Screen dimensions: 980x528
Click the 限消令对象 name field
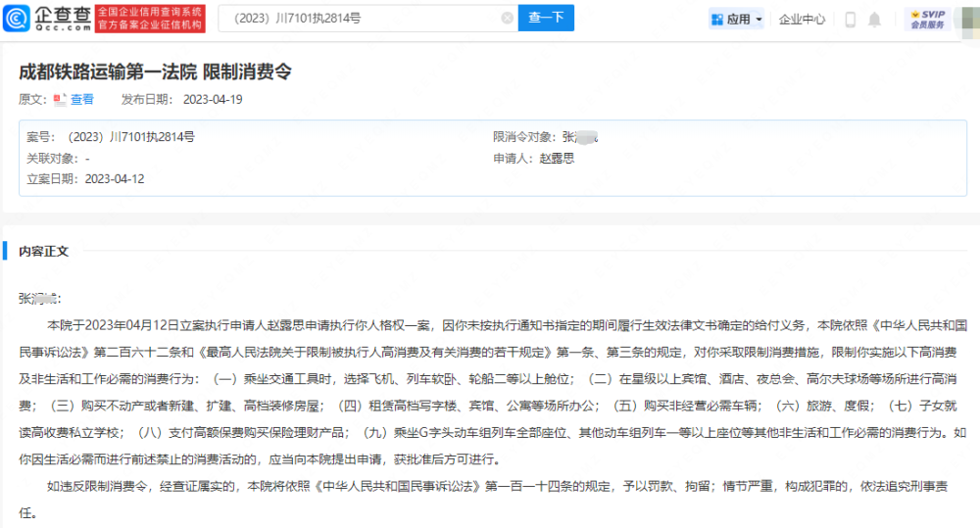[580, 137]
